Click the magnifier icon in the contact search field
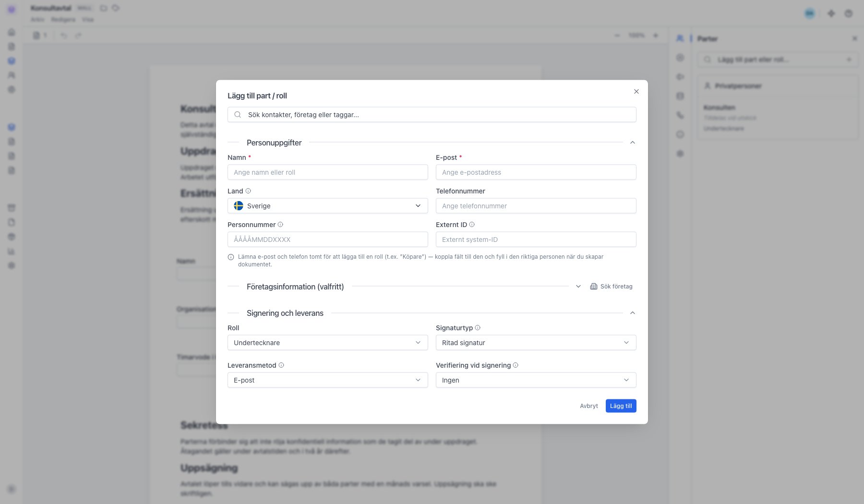This screenshot has height=504, width=864. coord(238,115)
